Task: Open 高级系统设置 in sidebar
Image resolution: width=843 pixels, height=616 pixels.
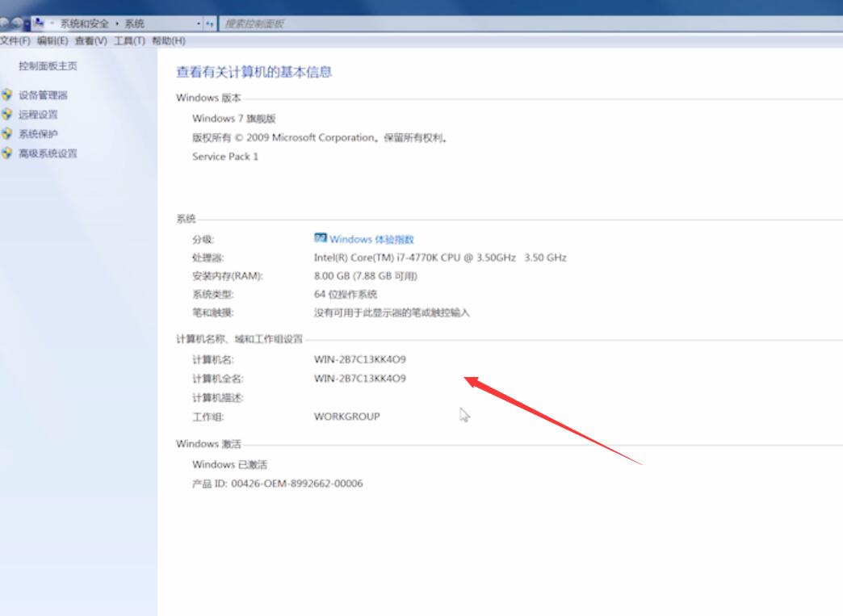Action: point(48,153)
